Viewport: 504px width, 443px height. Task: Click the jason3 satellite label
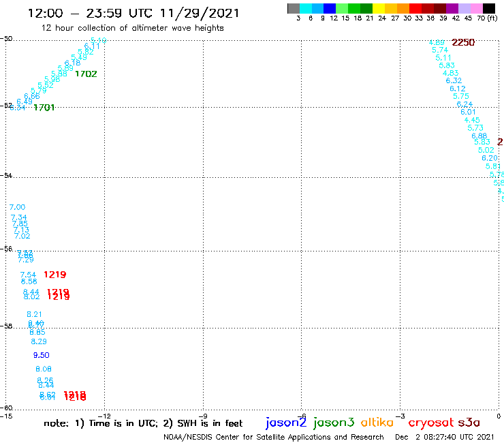coord(334,423)
